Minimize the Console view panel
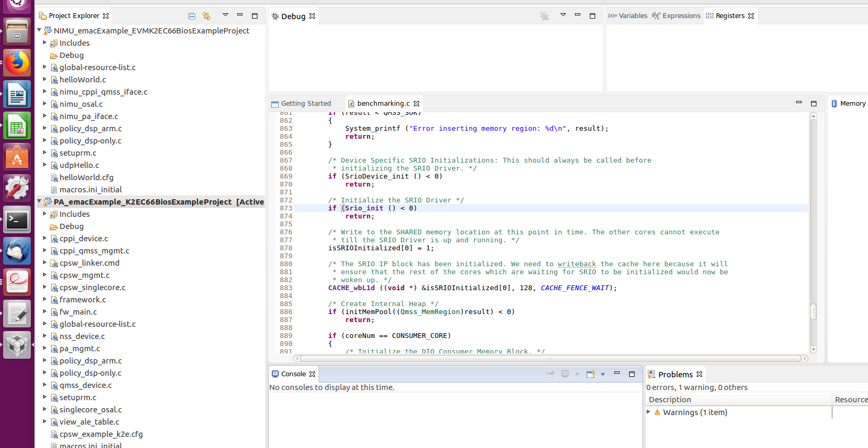 click(617, 374)
